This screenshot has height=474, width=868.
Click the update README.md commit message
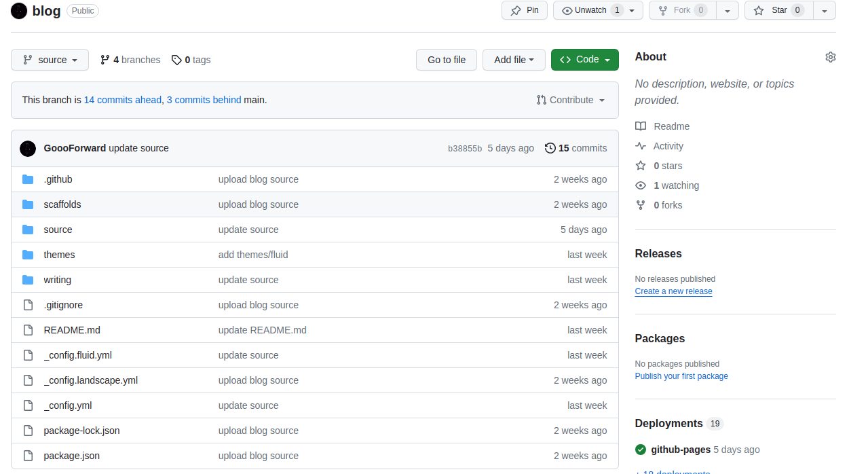[x=263, y=330]
